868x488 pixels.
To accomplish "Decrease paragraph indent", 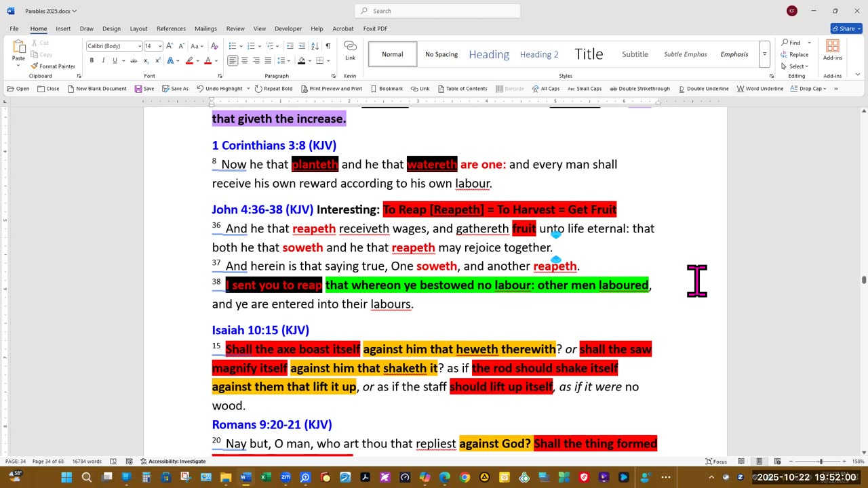I will pyautogui.click(x=290, y=45).
